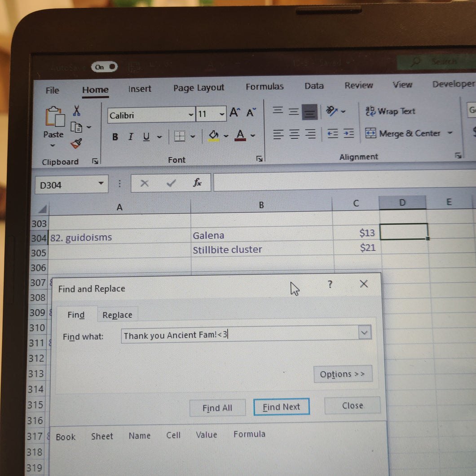
Task: Open the Review ribbon tab
Action: [358, 85]
